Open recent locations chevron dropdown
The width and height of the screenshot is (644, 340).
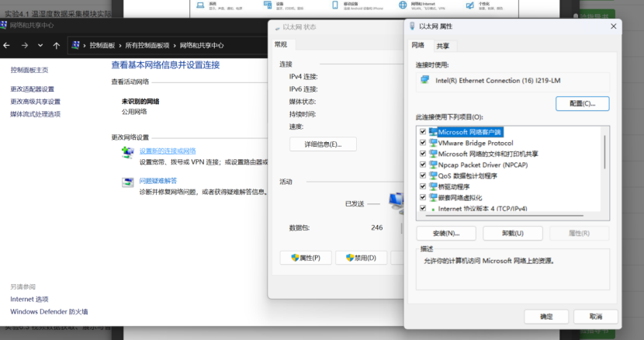point(40,45)
